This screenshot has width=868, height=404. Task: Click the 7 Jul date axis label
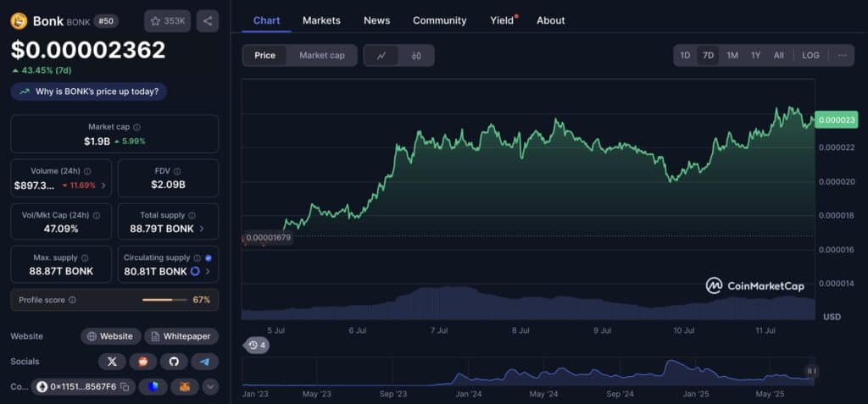tap(439, 330)
